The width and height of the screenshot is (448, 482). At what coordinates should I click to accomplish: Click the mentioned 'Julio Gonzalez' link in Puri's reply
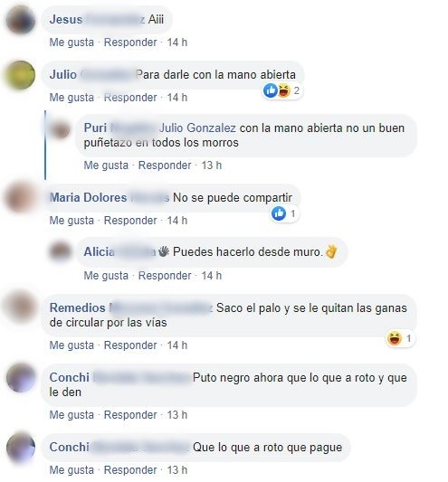click(x=198, y=128)
